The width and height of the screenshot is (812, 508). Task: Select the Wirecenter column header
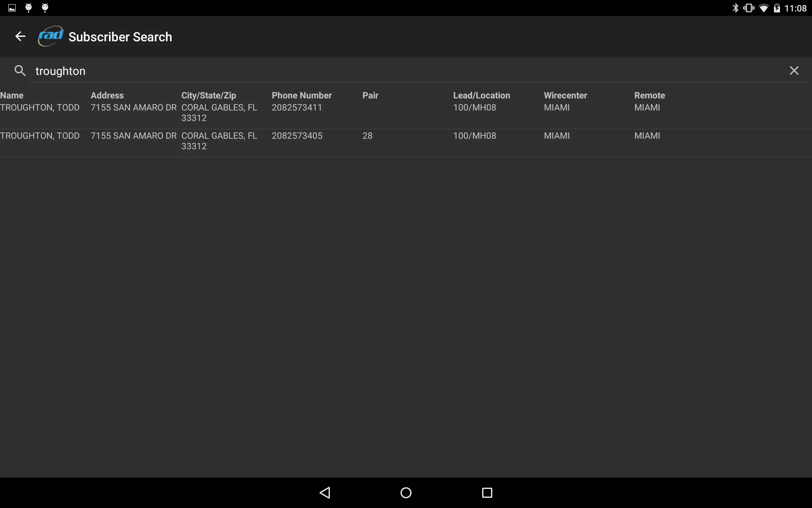[565, 96]
